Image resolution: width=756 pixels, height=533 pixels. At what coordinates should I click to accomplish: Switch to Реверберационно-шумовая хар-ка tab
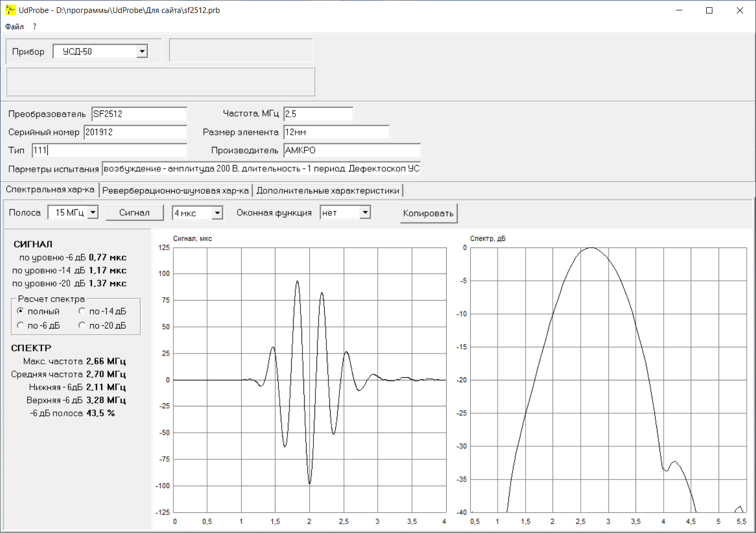(x=175, y=190)
